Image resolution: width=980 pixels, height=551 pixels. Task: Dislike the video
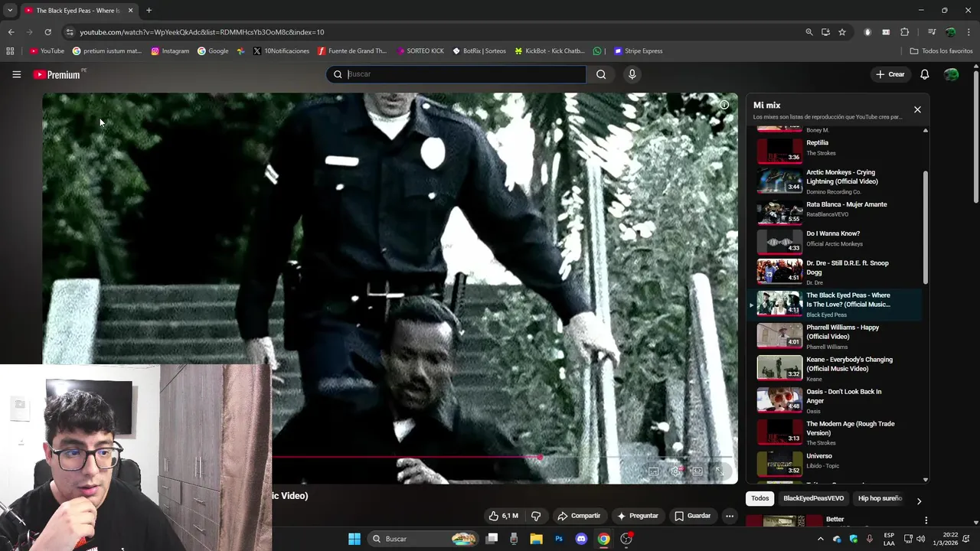pos(536,516)
